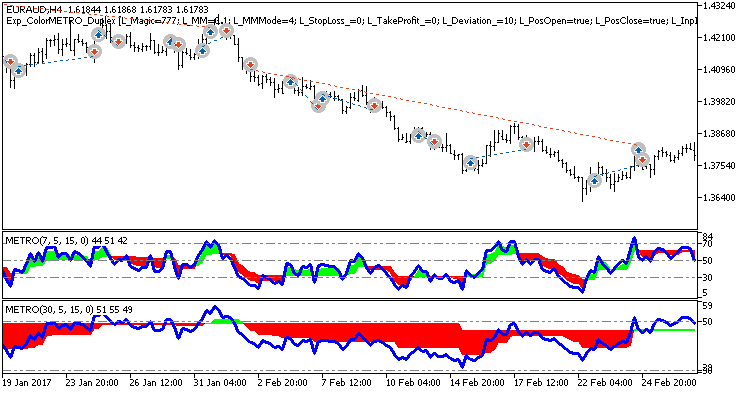Click price label 1.37540 on the axis
Image resolution: width=750 pixels, height=394 pixels.
click(x=719, y=166)
